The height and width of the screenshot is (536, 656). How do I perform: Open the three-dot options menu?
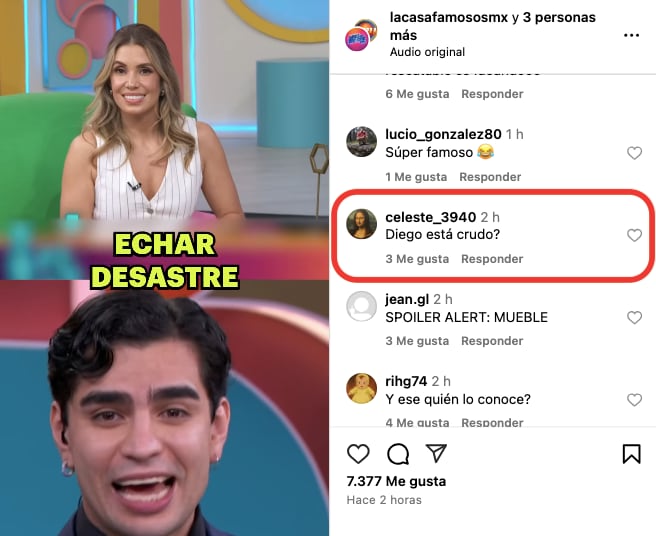coord(631,35)
